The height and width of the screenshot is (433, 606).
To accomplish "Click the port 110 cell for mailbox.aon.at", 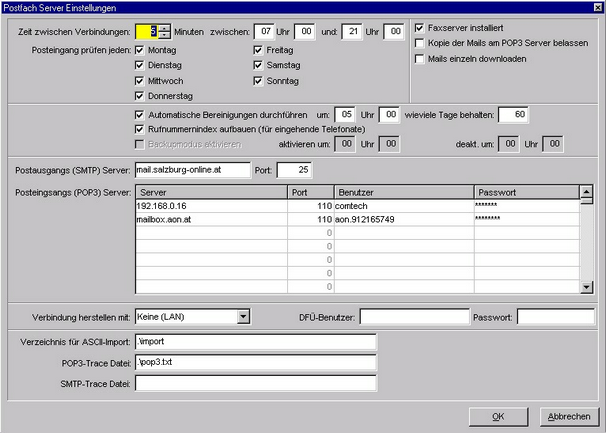I will pos(311,220).
